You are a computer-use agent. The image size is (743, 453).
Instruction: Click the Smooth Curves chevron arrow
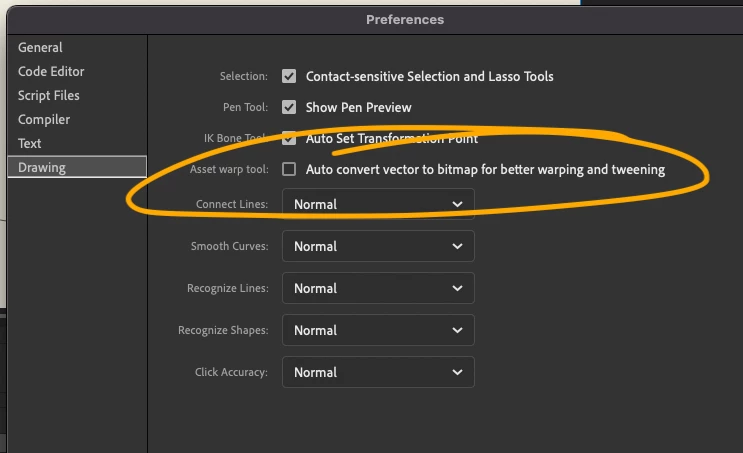457,246
